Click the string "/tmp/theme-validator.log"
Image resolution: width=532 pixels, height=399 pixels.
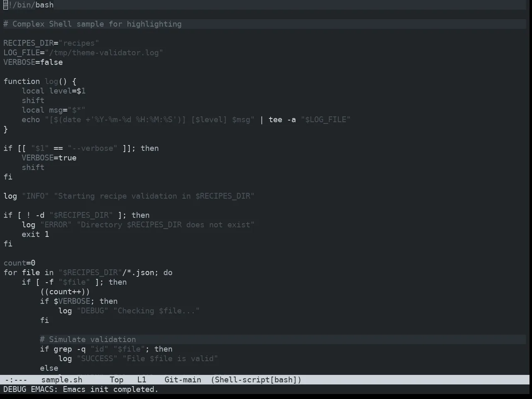tap(104, 53)
